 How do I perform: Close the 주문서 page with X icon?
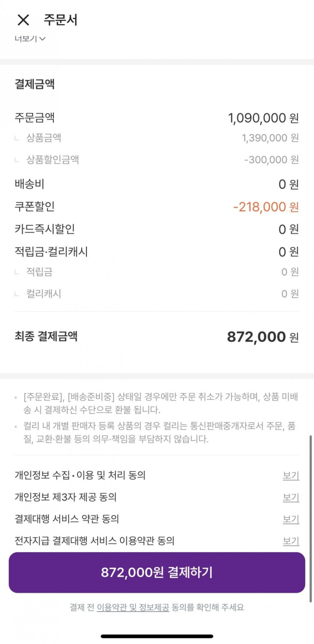(x=23, y=20)
